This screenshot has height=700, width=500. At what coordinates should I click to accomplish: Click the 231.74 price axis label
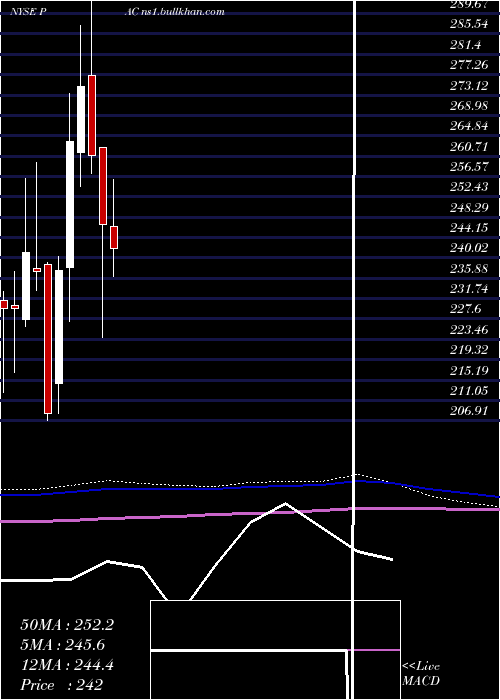point(469,289)
